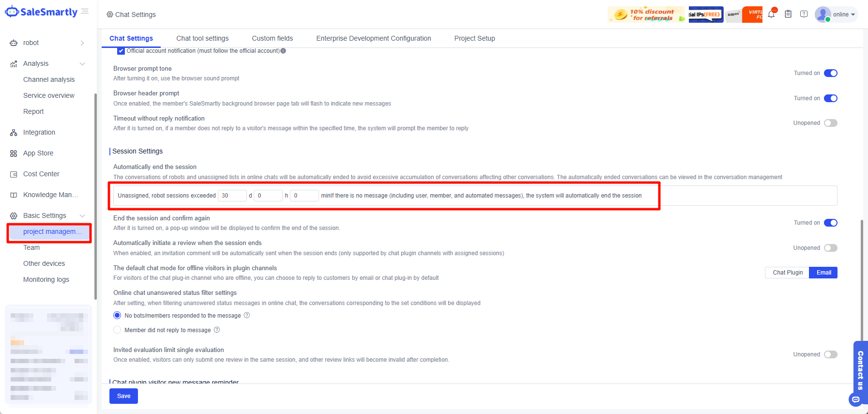The height and width of the screenshot is (414, 868).
Task: Click the Automatically end the session label
Action: 155,167
